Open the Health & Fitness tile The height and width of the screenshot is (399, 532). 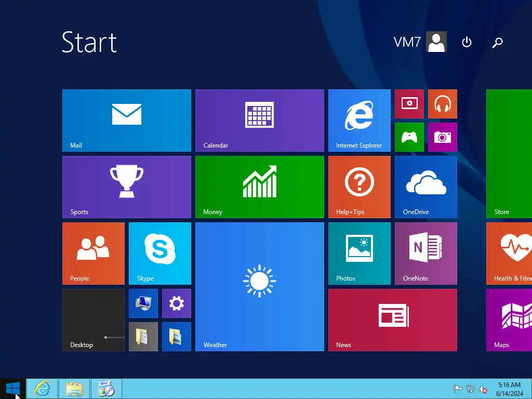509,254
